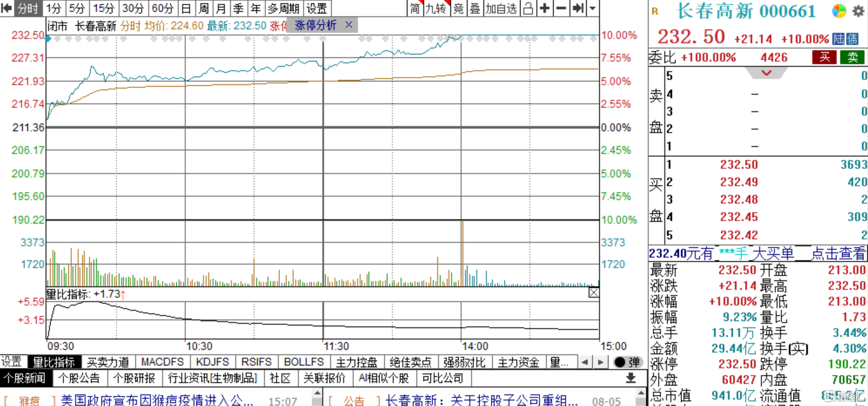
Task: Switch to the 30分 period
Action: pos(133,9)
